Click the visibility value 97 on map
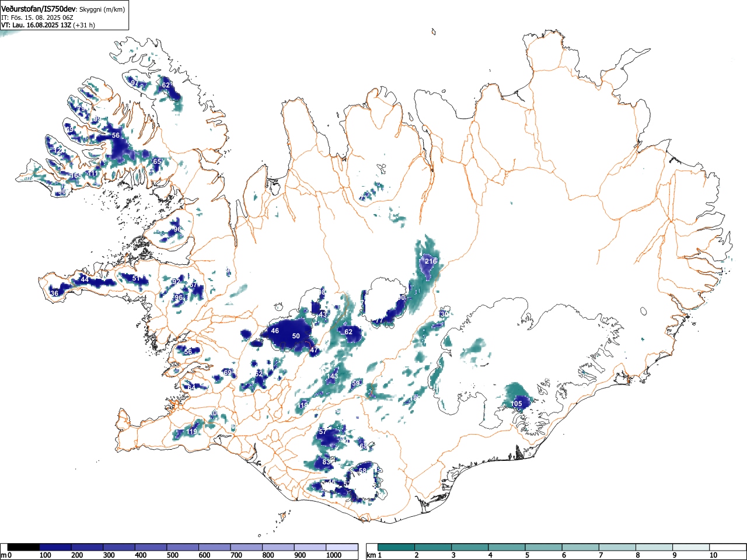The height and width of the screenshot is (560, 747). 135,83
